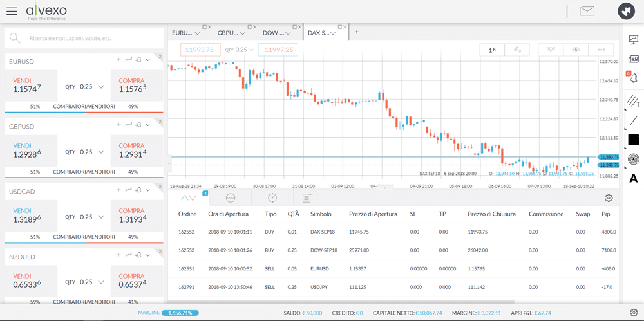Close the USDCAD watchlist card
Screen dimensions: 644x321
point(160,187)
